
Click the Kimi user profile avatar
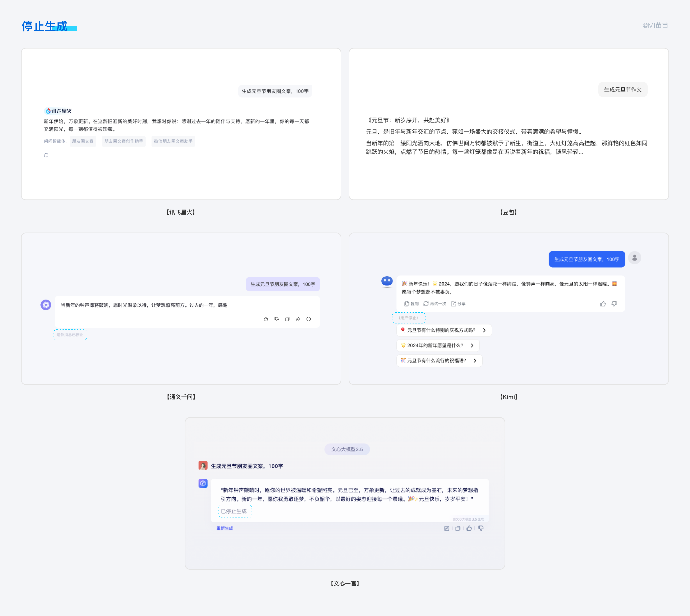[x=634, y=258]
